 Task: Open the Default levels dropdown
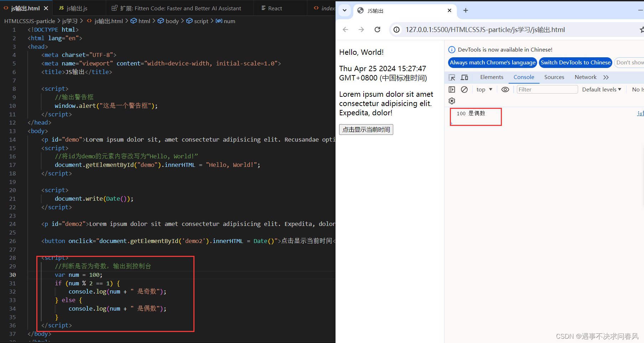pos(602,90)
